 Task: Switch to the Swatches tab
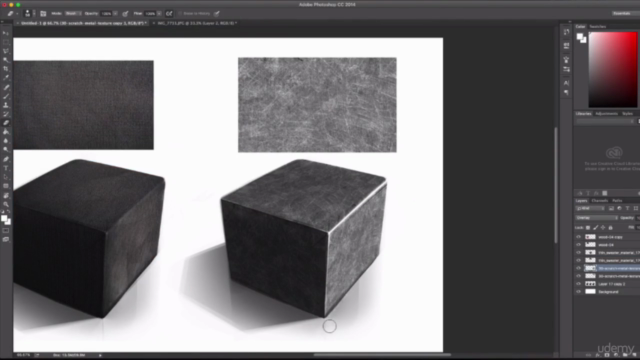[x=598, y=27]
